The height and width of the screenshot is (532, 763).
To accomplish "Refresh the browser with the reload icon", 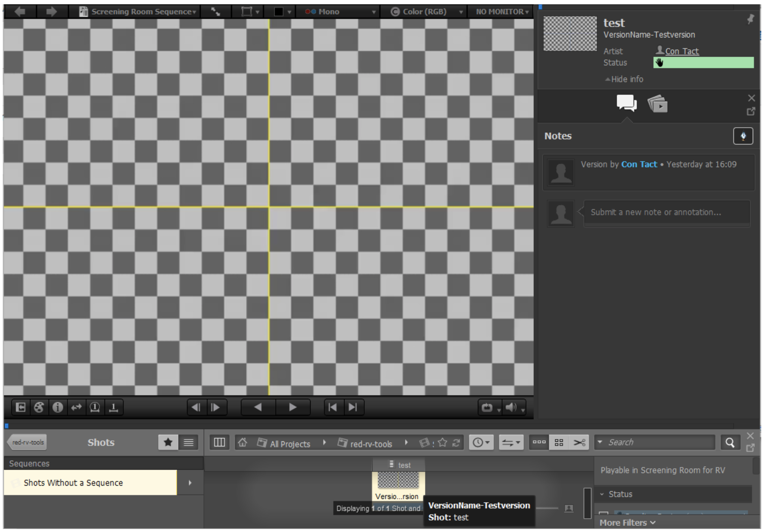I will 456,442.
